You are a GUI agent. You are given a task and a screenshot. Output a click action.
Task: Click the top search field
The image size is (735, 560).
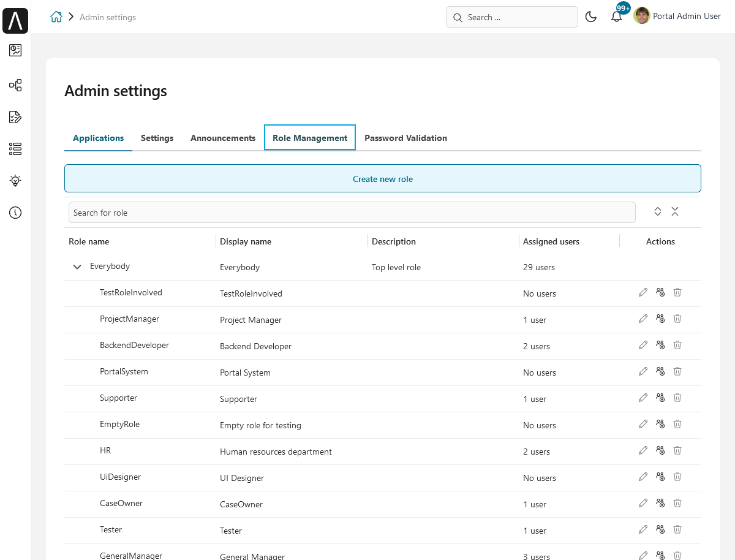tap(512, 17)
